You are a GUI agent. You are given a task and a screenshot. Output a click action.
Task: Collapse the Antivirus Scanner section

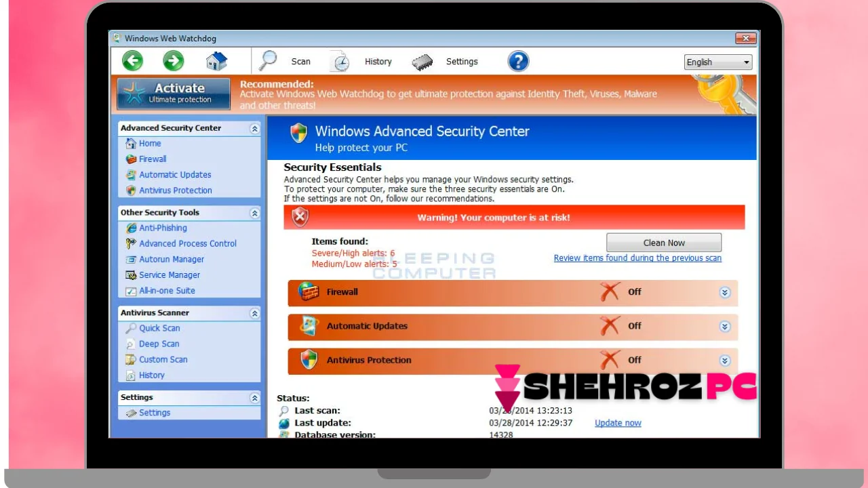[255, 313]
